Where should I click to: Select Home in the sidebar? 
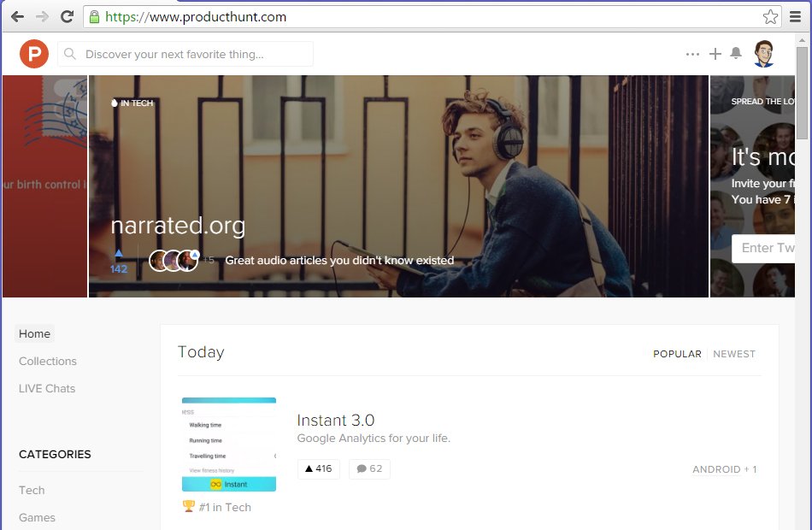point(35,333)
